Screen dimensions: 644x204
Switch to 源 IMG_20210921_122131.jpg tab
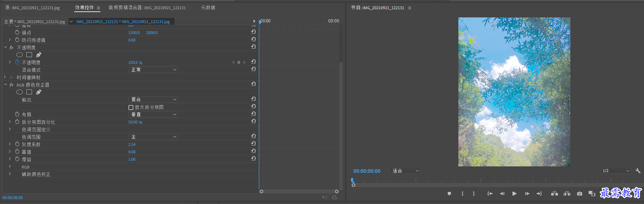click(32, 7)
